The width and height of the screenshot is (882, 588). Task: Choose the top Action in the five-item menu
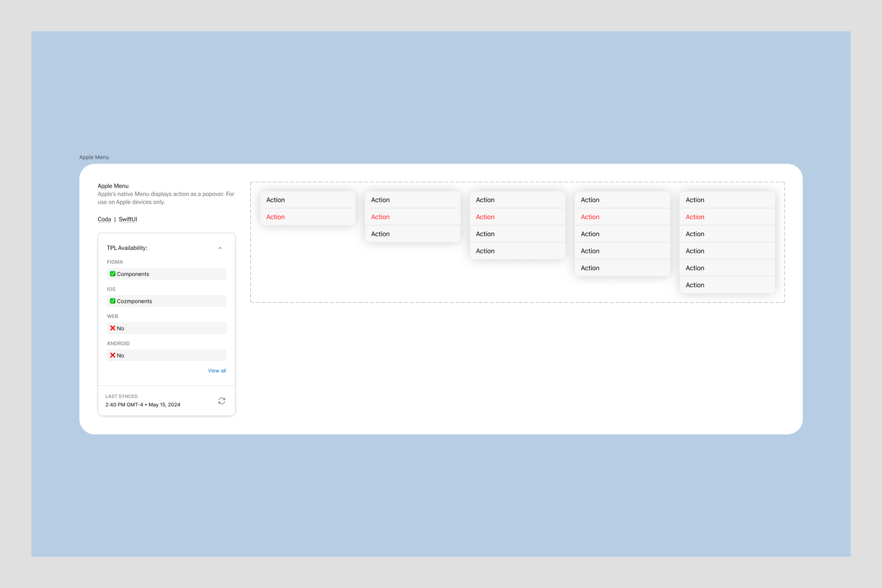click(x=622, y=200)
